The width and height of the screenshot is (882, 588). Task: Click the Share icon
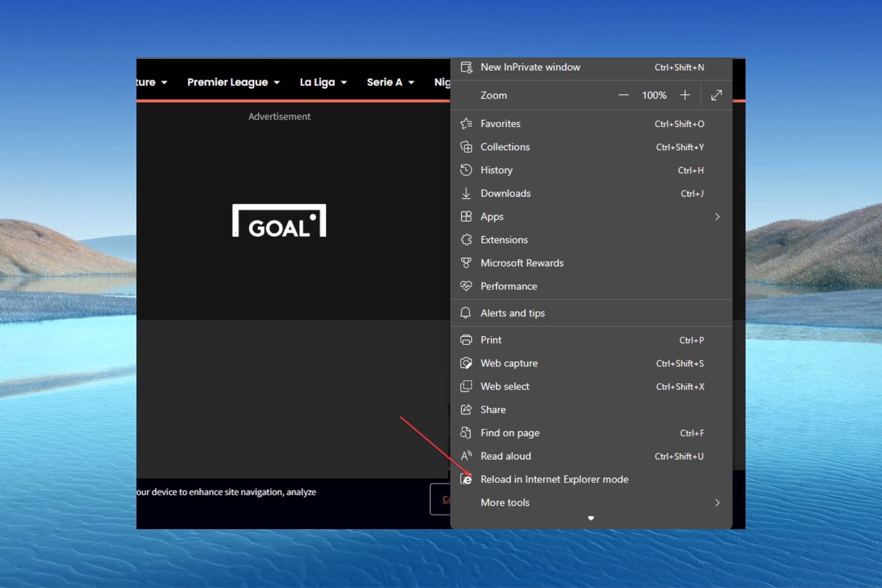pos(466,410)
